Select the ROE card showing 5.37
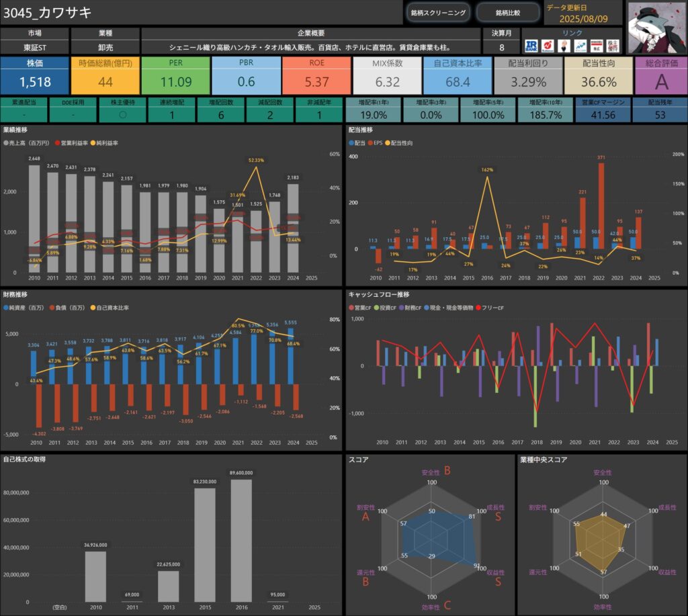 click(x=316, y=75)
